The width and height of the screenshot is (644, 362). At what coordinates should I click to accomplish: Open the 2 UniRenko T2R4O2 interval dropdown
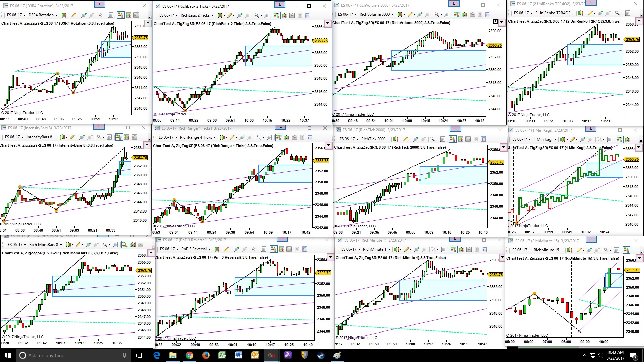[x=554, y=13]
